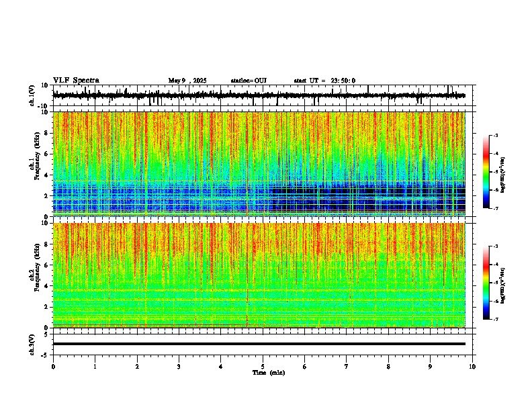Click the "VLF Spectra" plot title

point(76,80)
